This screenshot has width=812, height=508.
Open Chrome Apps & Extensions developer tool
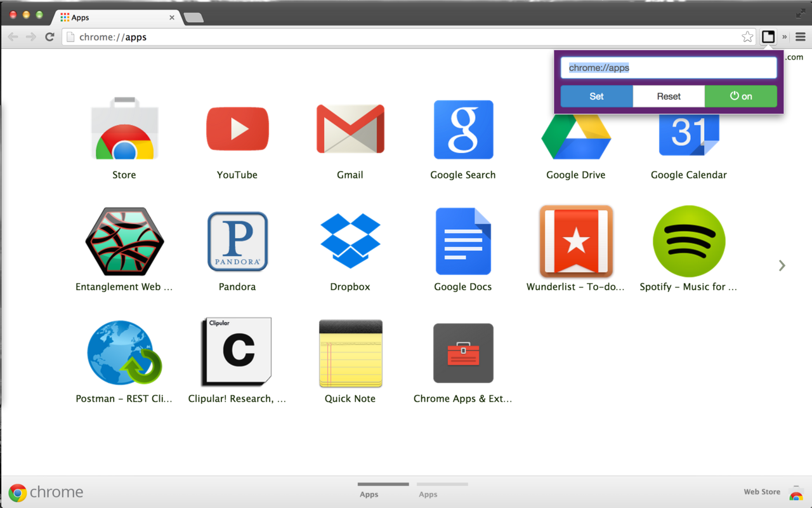[463, 353]
